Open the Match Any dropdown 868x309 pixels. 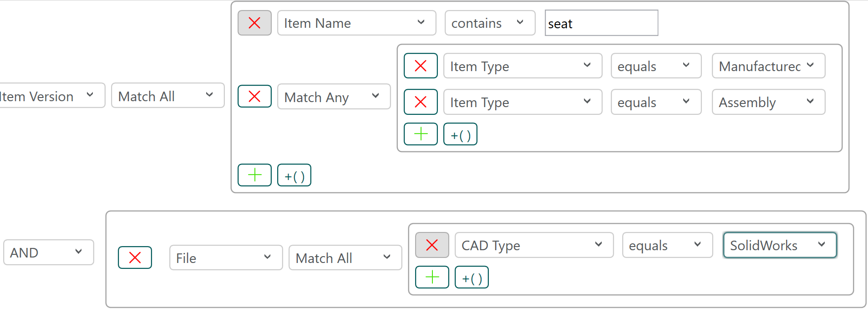point(334,97)
